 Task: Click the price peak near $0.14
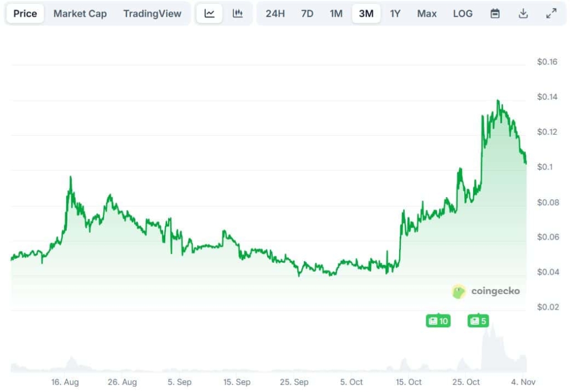pos(498,101)
